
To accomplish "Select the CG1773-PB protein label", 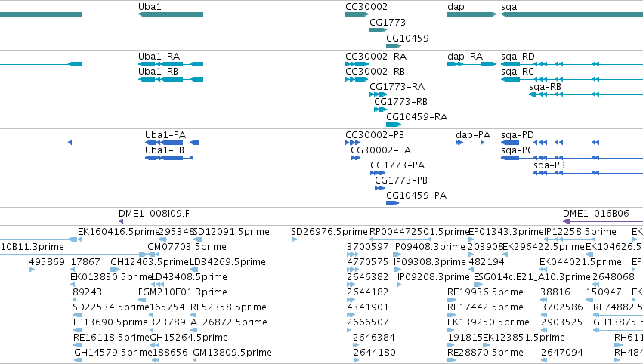I will coord(401,180).
